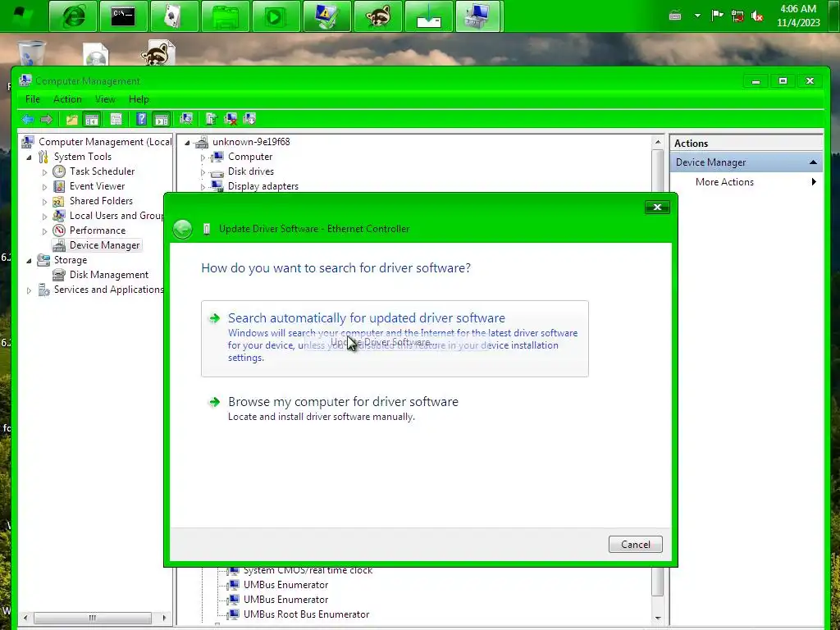Viewport: 840px width, 630px height.
Task: Expand the Local Users and Groups node
Action: [44, 217]
